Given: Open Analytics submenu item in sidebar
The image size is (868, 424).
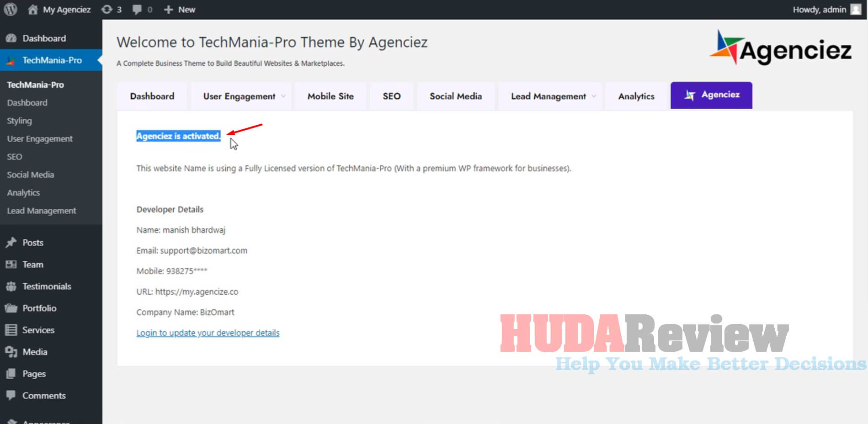Looking at the screenshot, I should tap(23, 193).
